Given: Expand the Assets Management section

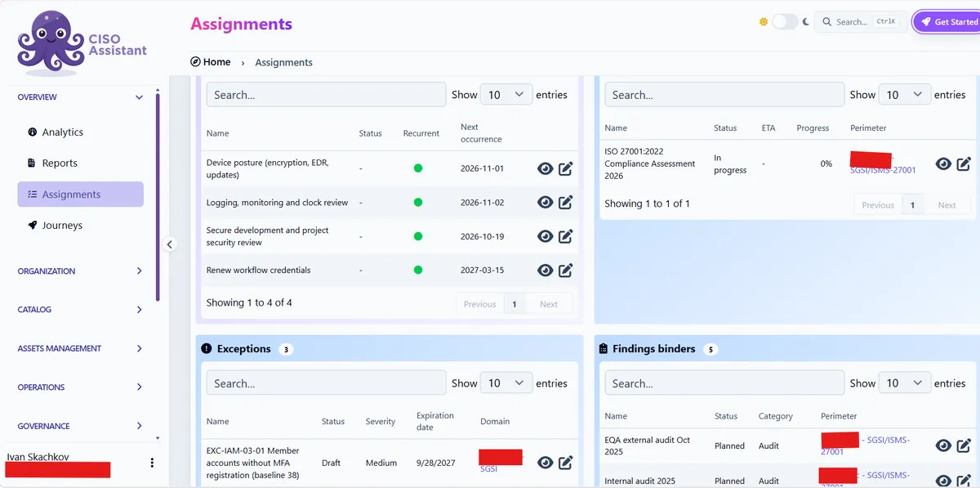Looking at the screenshot, I should (80, 348).
